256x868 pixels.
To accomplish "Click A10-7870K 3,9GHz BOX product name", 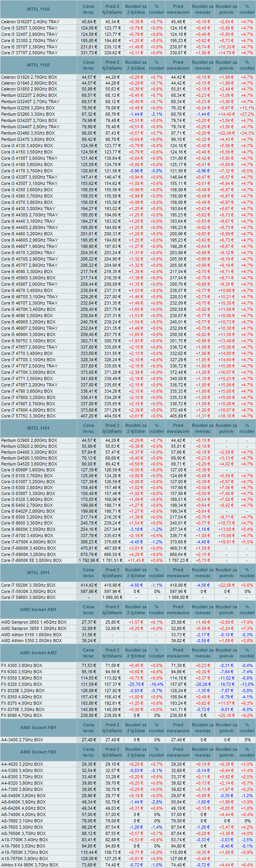I will point(25,859).
